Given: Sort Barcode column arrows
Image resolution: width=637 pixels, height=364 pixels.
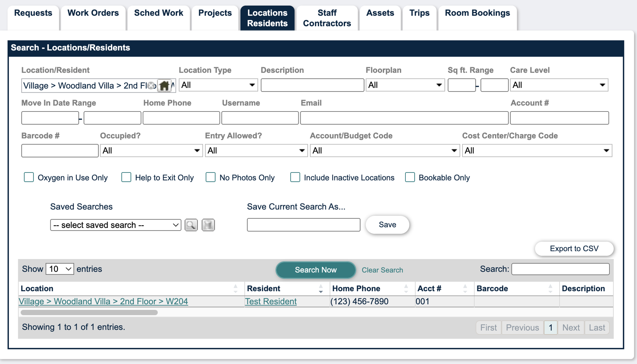Looking at the screenshot, I should click(550, 288).
